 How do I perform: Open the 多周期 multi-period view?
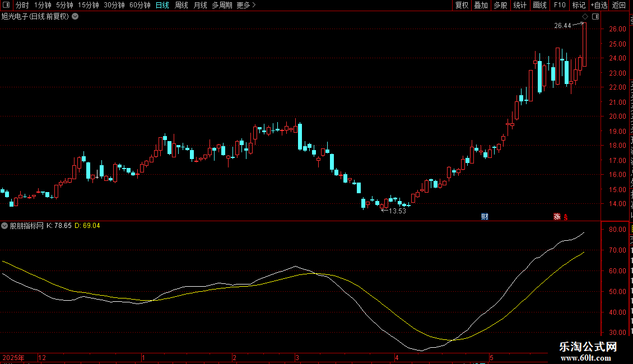point(222,5)
